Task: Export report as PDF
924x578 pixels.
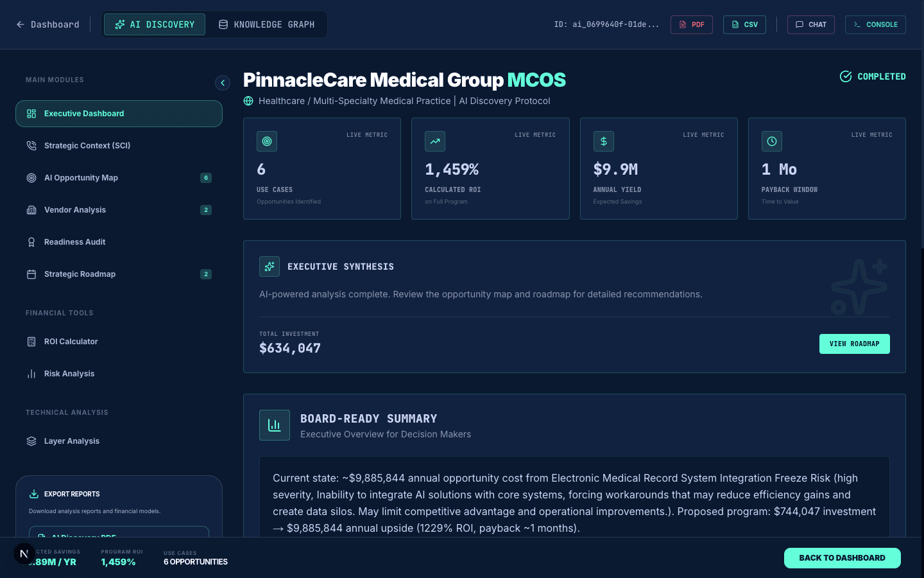Action: pyautogui.click(x=692, y=24)
